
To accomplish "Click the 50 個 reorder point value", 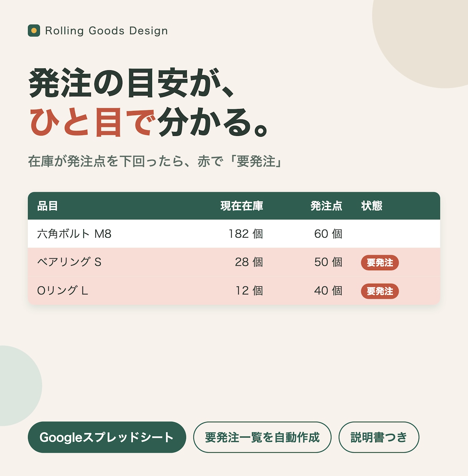I will click(328, 262).
